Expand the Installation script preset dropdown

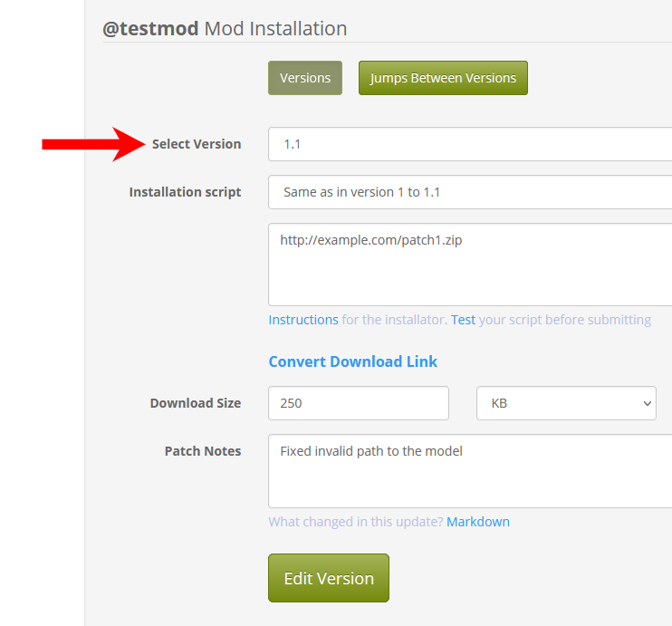click(470, 192)
